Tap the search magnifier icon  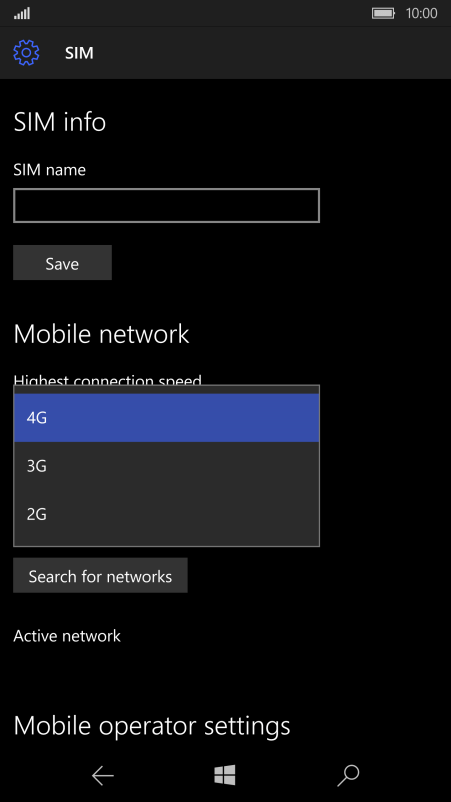click(x=348, y=775)
